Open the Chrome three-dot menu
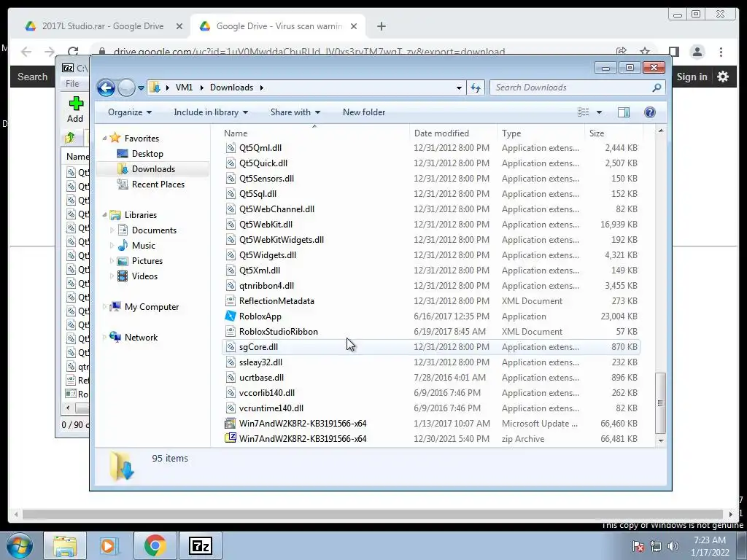 [721, 52]
